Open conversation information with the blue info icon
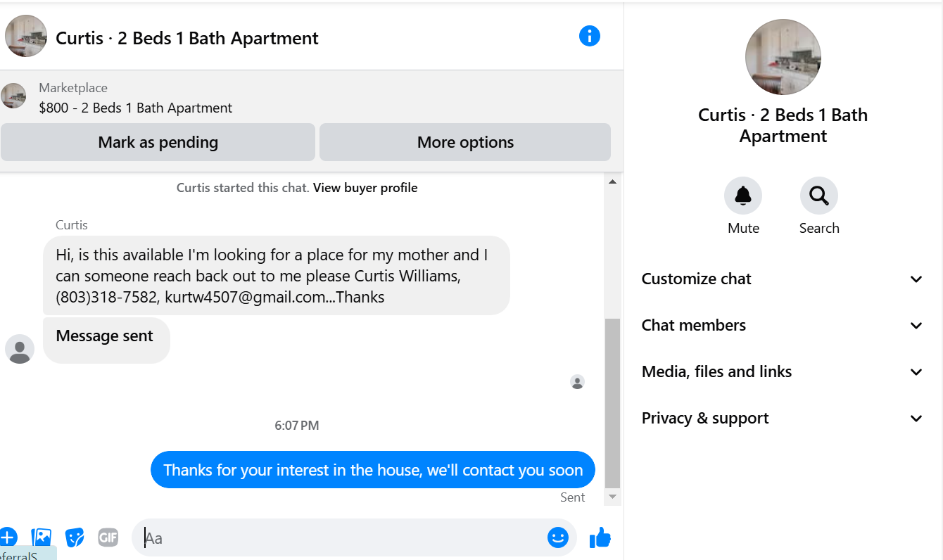Screen dimensions: 943x560 coord(589,36)
